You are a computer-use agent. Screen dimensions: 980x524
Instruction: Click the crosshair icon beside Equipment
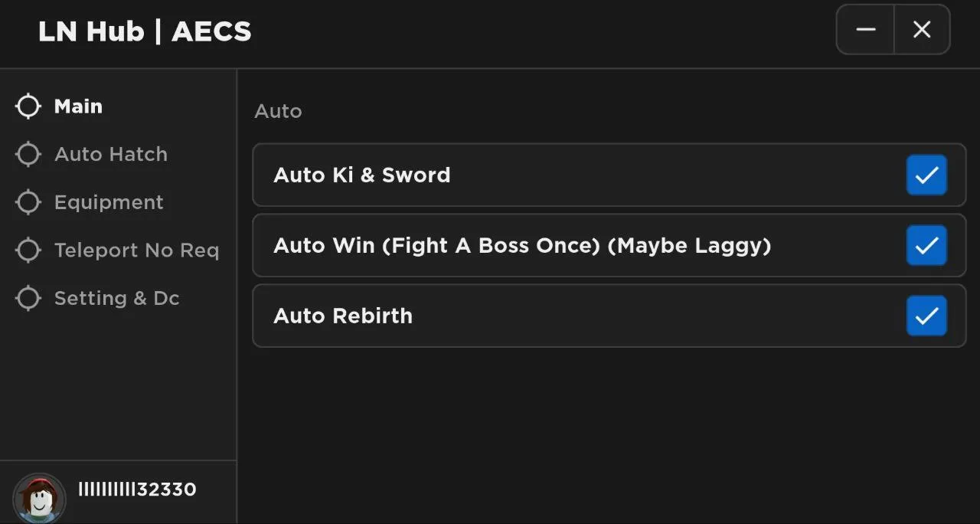(x=28, y=202)
